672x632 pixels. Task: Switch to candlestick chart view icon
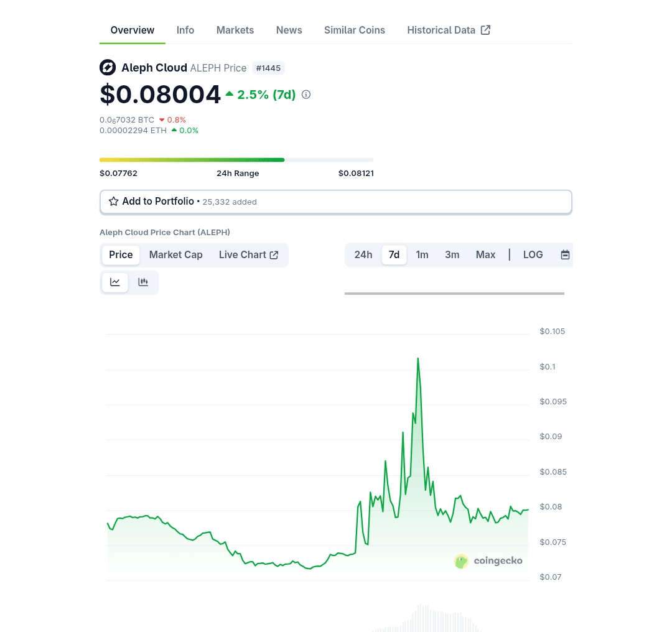[x=143, y=282]
